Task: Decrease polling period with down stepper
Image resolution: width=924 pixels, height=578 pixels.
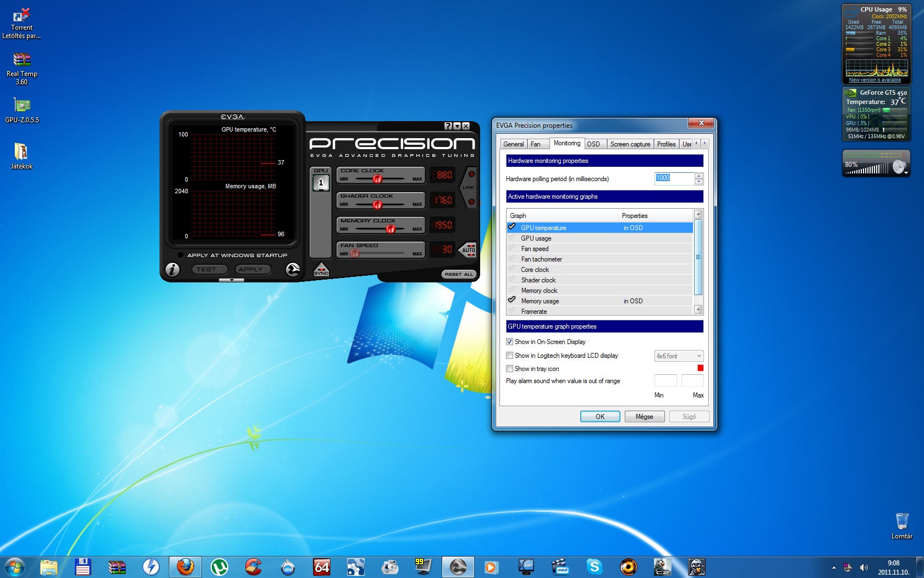Action: click(x=698, y=182)
